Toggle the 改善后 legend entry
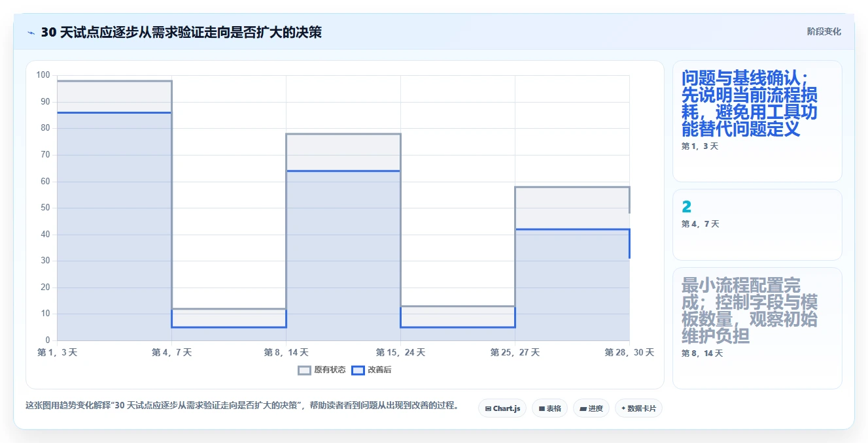The height and width of the screenshot is (443, 868). click(x=372, y=370)
